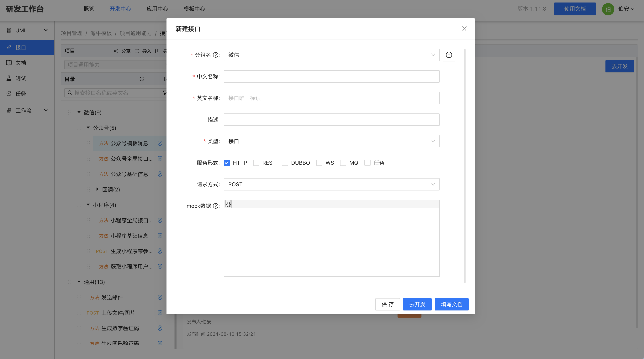Click the dialog's vertical scrollbar
The image size is (644, 359).
464,166
